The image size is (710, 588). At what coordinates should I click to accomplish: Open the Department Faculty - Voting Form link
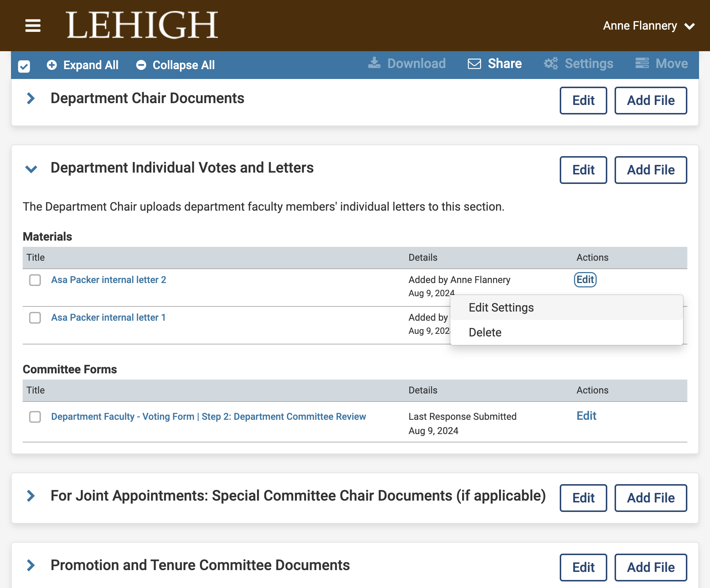tap(208, 416)
